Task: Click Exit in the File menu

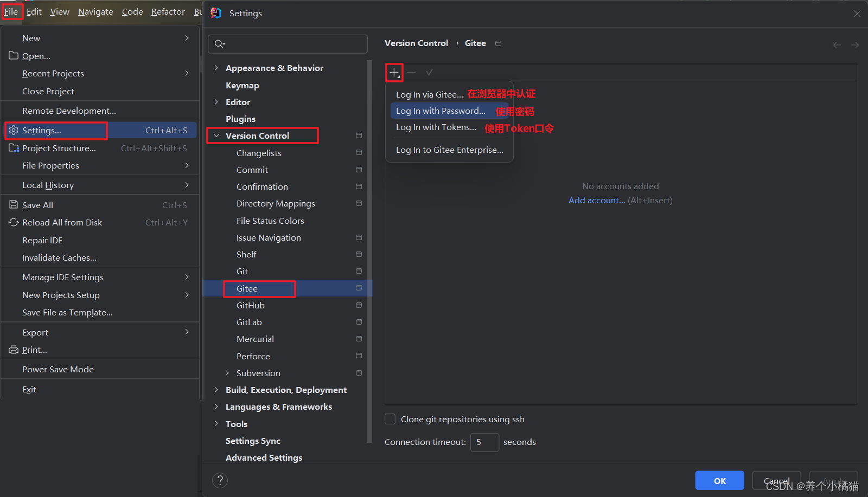Action: click(100, 389)
